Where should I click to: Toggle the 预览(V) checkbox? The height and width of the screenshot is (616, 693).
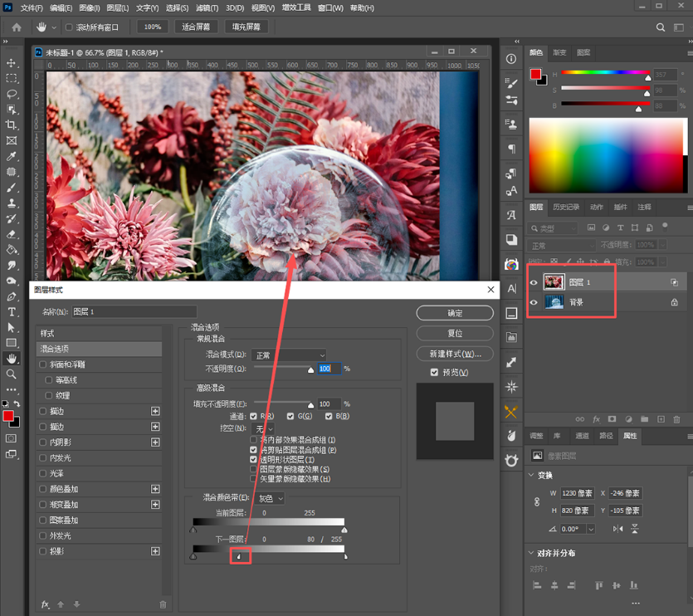point(434,373)
